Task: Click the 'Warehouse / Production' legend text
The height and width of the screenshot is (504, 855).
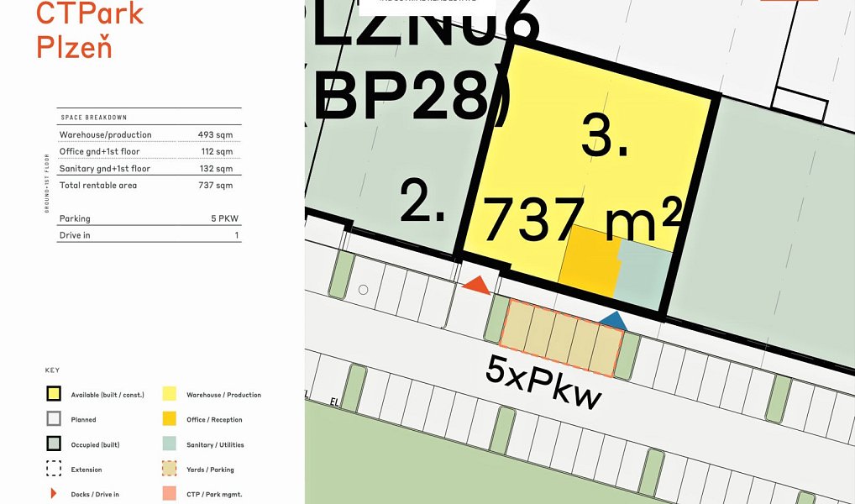Action: tap(223, 395)
